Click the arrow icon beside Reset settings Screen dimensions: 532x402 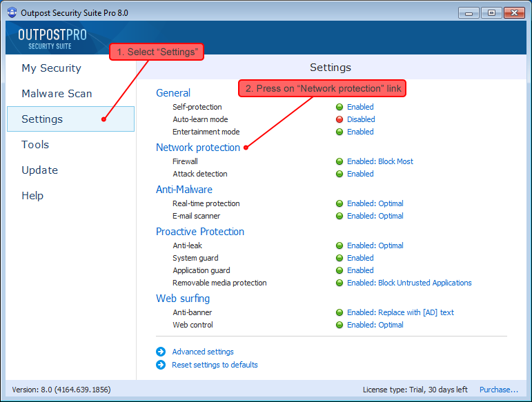click(161, 365)
